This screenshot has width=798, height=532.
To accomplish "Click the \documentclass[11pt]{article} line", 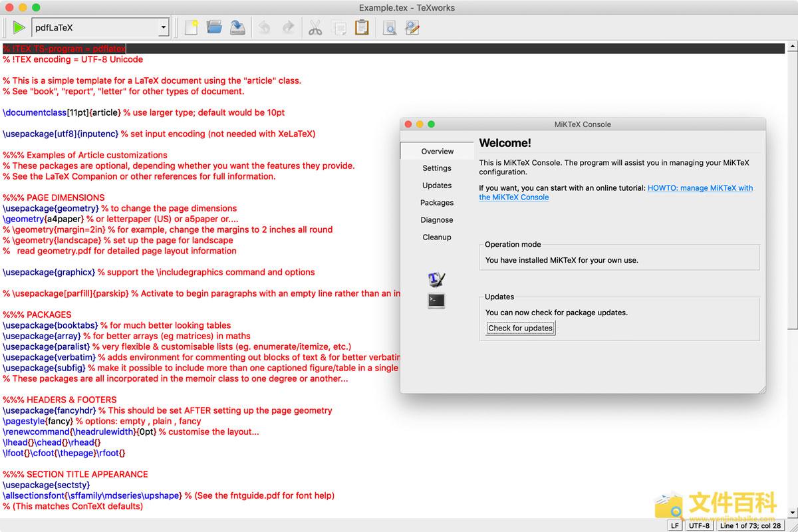I will (x=144, y=112).
